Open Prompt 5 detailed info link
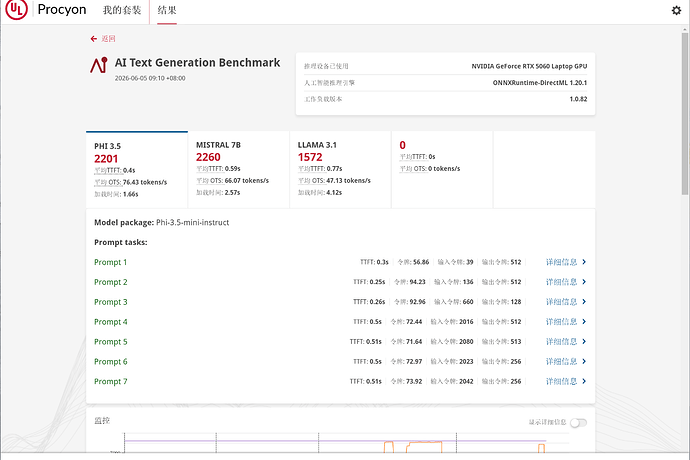 point(561,342)
